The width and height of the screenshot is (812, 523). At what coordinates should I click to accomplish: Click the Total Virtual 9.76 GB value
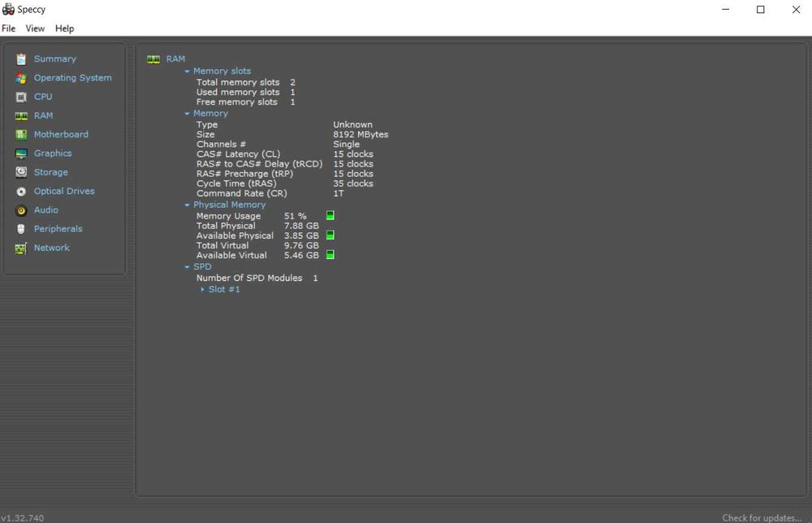pyautogui.click(x=301, y=246)
